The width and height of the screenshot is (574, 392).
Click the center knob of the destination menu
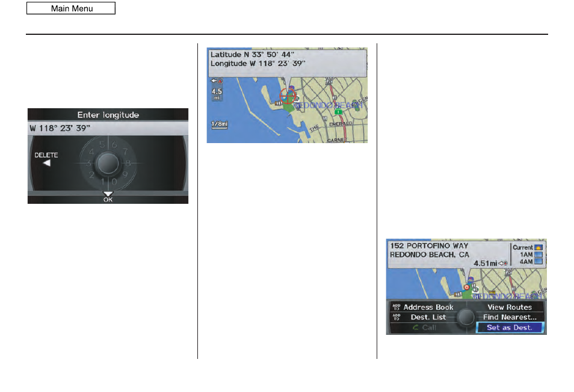(x=466, y=317)
